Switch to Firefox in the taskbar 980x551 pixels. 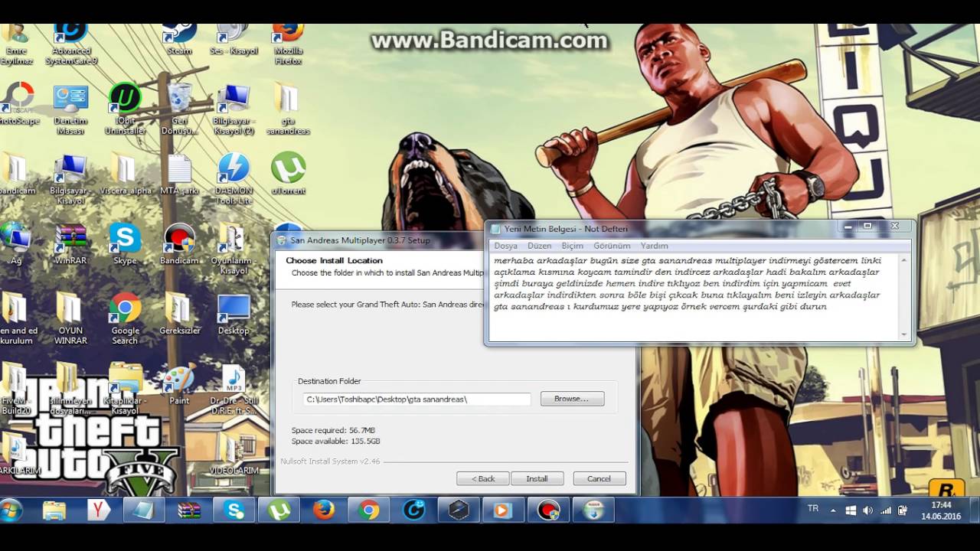324,510
